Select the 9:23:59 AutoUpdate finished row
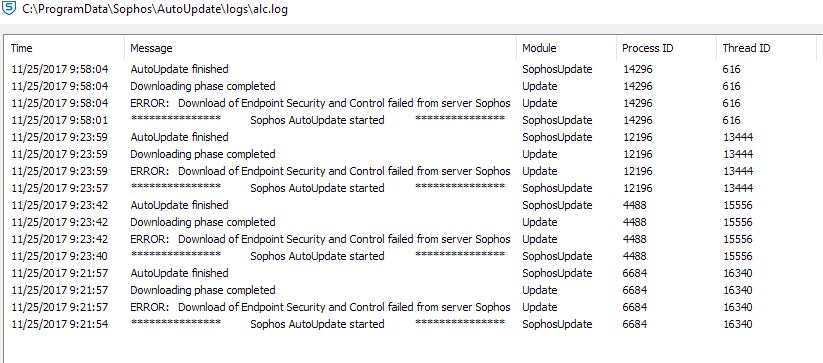823x363 pixels. pos(411,137)
